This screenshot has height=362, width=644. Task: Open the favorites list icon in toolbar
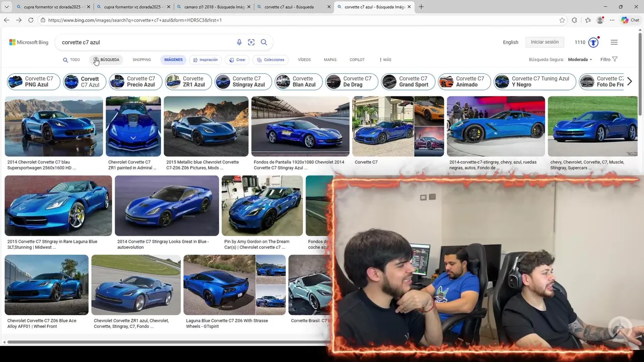[x=588, y=20]
